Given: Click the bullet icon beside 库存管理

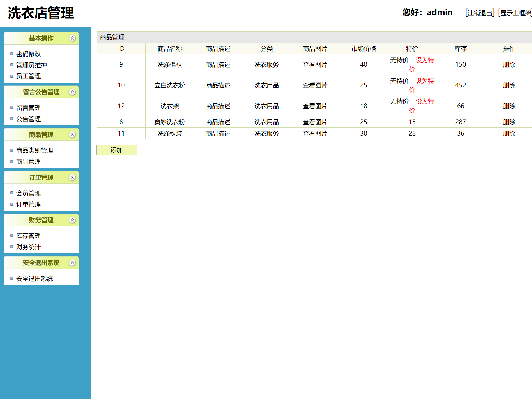Looking at the screenshot, I should tap(11, 236).
